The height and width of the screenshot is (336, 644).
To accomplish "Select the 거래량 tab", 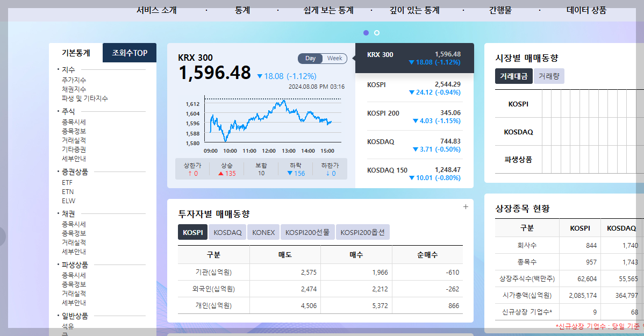I will (x=549, y=76).
